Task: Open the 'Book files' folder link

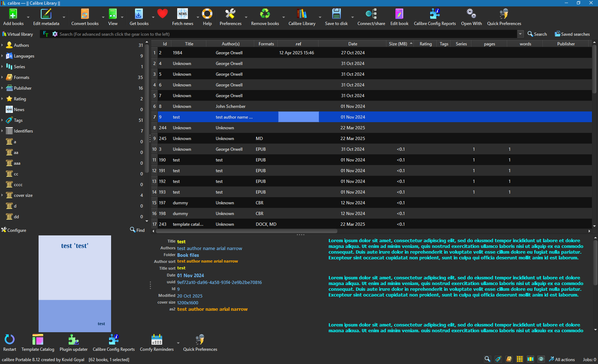Action: 188,255
